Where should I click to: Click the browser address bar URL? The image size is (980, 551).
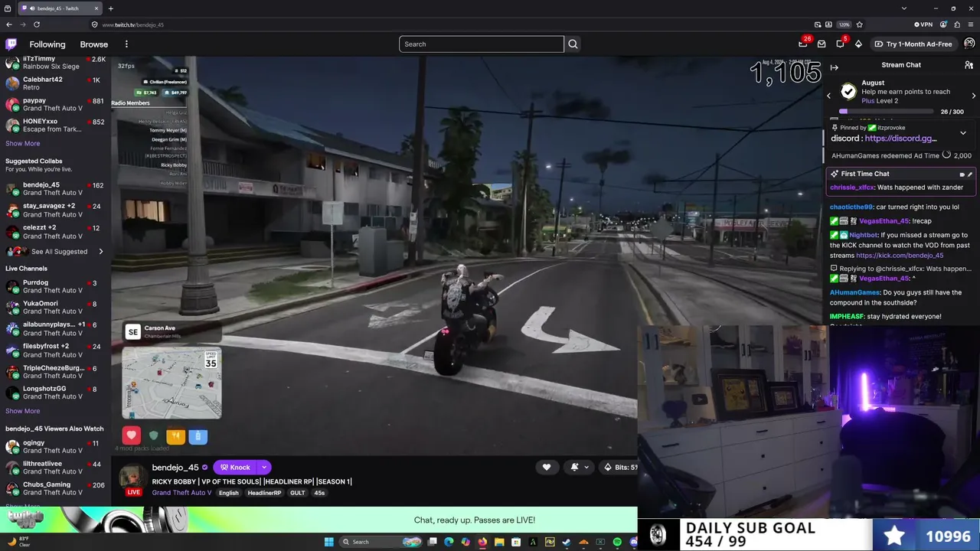(133, 24)
